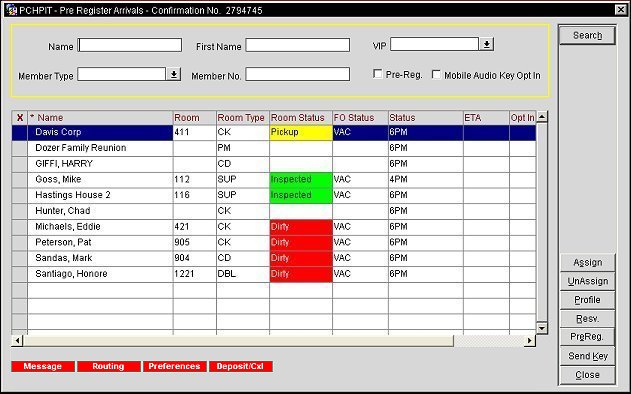This screenshot has width=631, height=394.
Task: Check Mobile Audio Key Opt In
Action: coord(436,74)
